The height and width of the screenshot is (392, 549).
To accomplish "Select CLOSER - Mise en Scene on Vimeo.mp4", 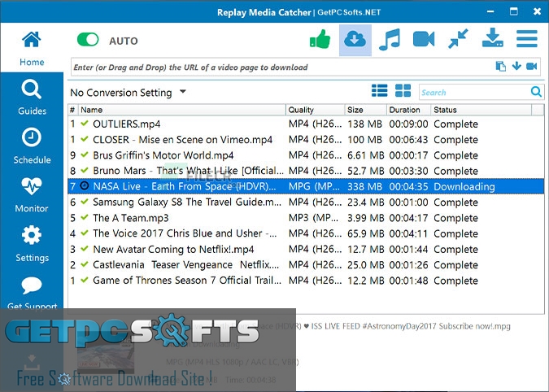I will pos(306,140).
